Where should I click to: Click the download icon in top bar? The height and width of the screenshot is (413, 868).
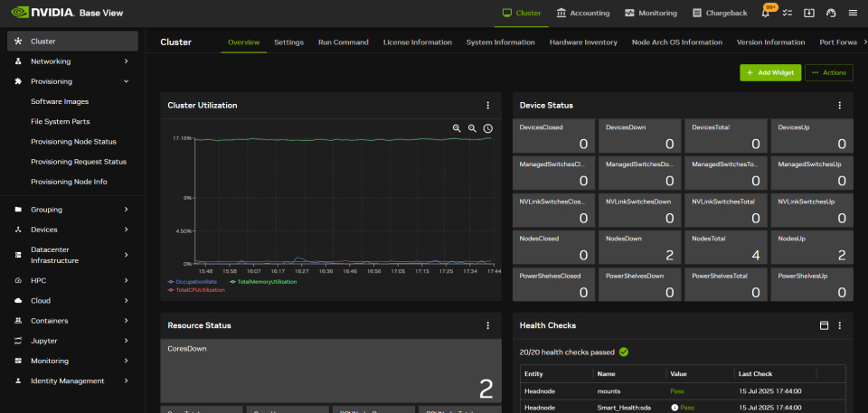(809, 14)
